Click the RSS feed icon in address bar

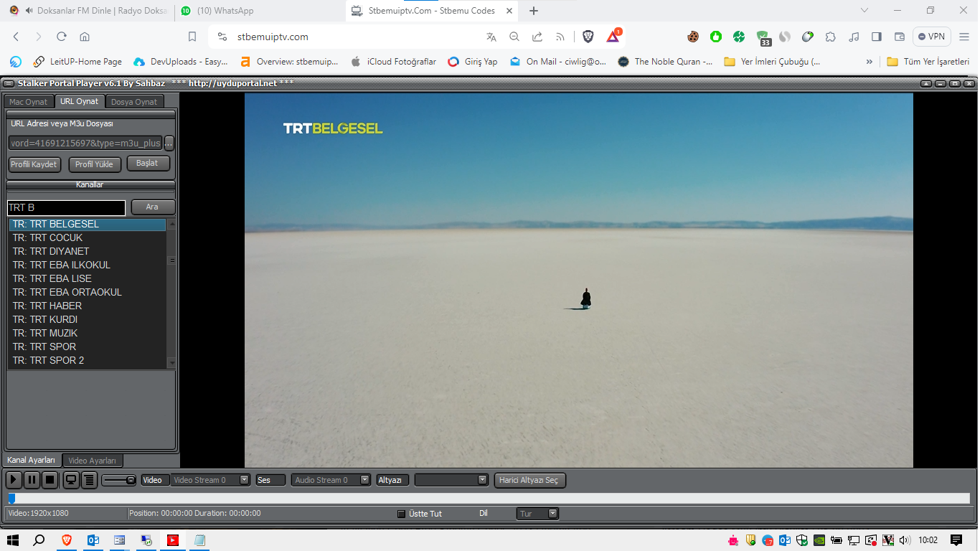560,37
